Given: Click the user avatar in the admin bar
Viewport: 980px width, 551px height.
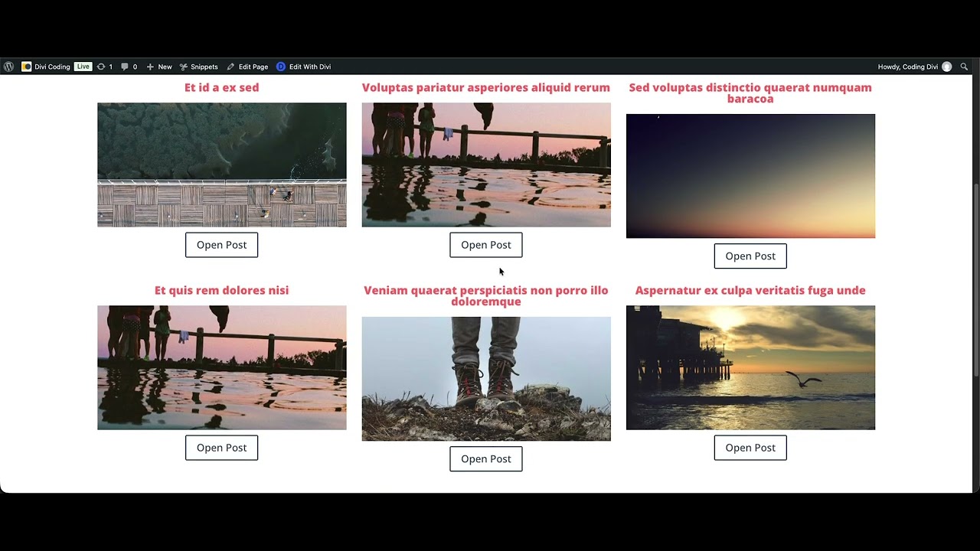Looking at the screenshot, I should [x=947, y=67].
